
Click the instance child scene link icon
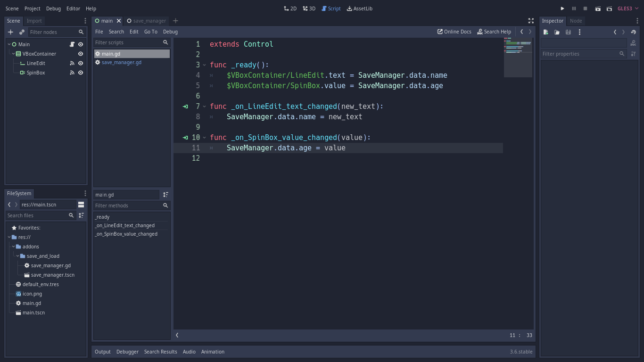click(x=22, y=32)
